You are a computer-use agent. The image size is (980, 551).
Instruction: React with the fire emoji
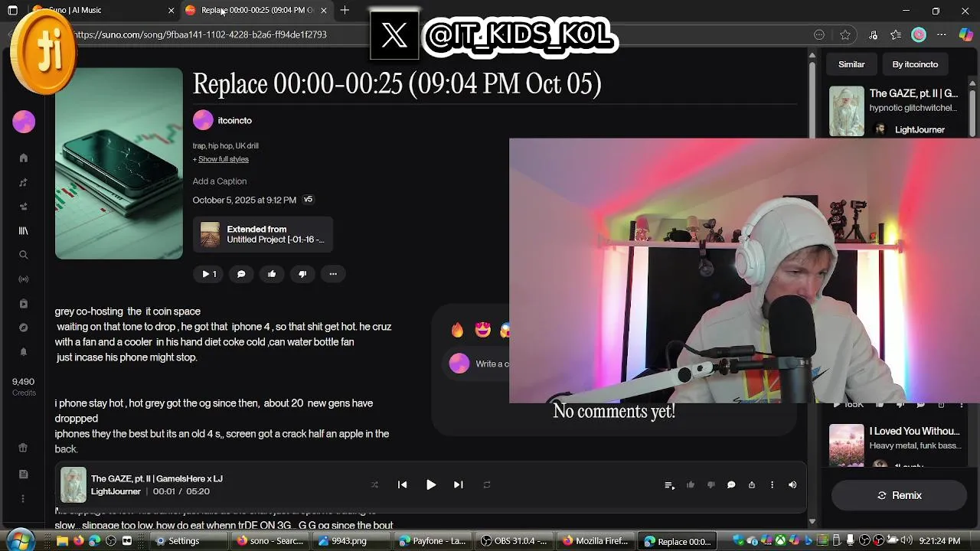pyautogui.click(x=457, y=330)
